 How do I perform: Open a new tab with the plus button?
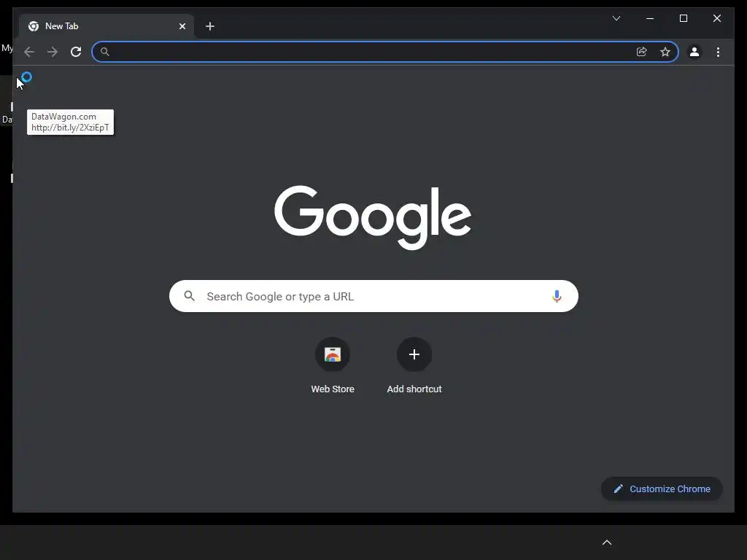(209, 26)
